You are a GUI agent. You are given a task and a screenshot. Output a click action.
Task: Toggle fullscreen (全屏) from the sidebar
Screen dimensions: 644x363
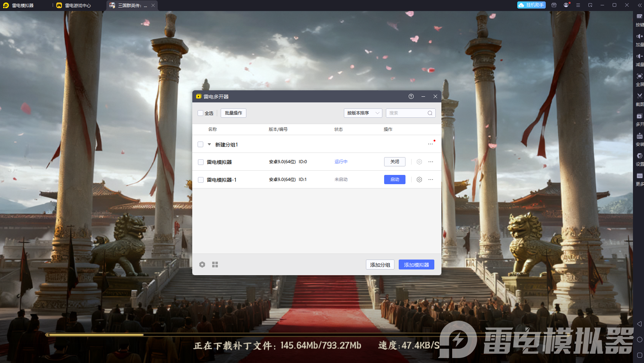point(639,76)
